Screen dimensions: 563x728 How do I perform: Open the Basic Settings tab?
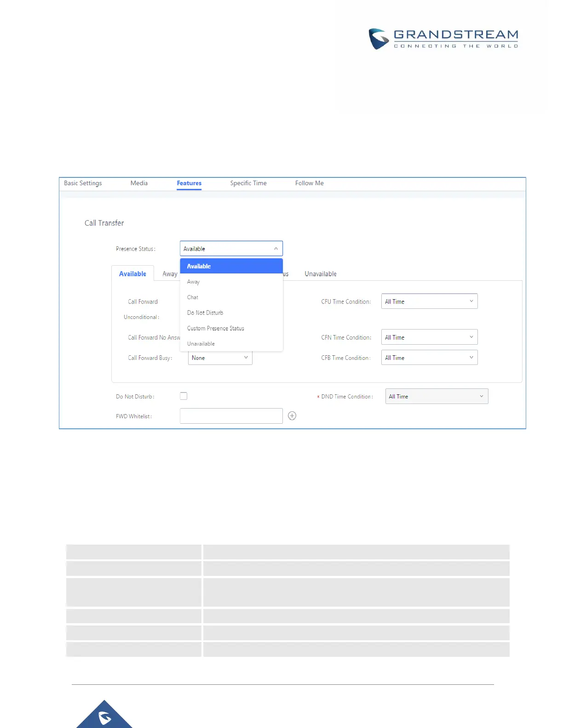83,183
